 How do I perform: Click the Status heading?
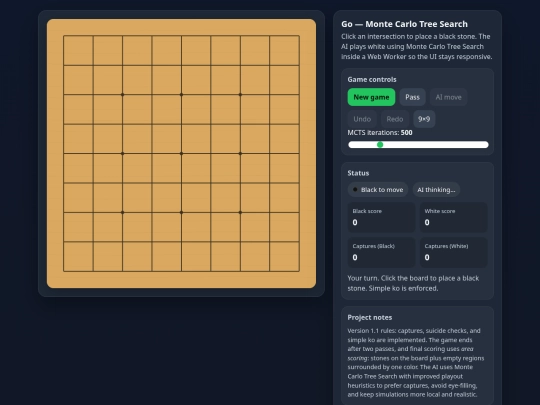358,173
